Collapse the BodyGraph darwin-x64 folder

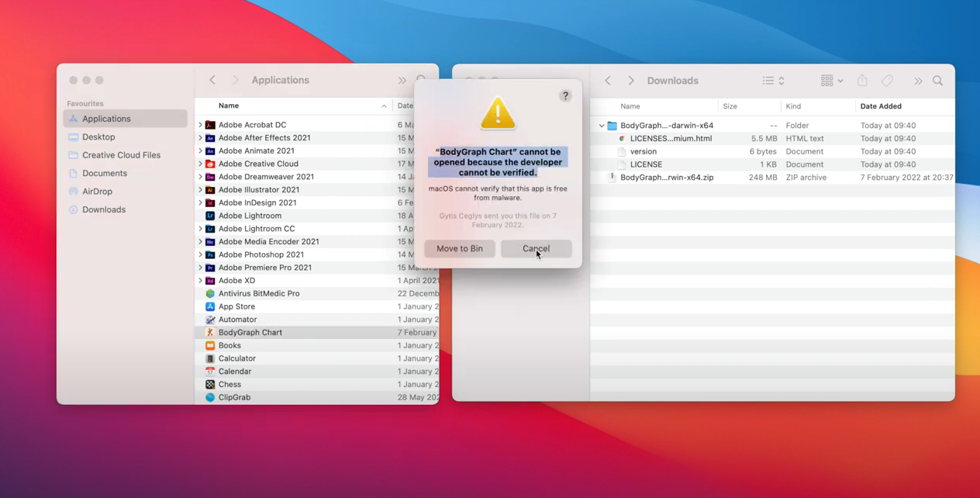pyautogui.click(x=602, y=126)
